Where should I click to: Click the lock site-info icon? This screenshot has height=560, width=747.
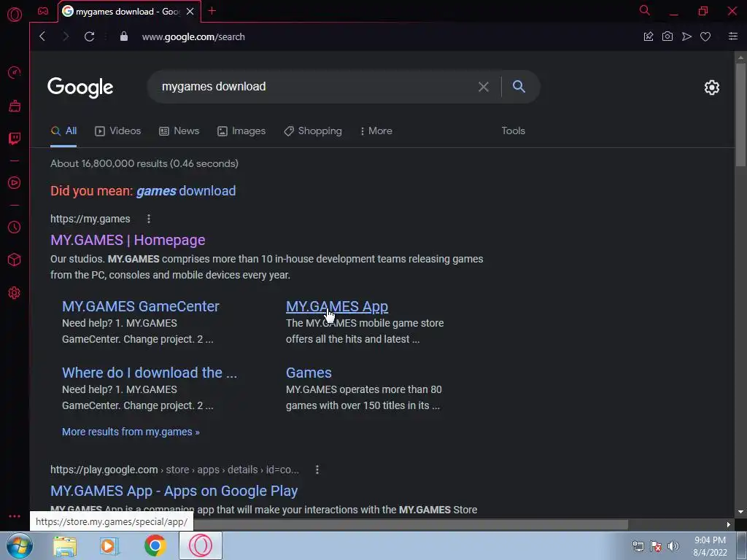pyautogui.click(x=124, y=36)
